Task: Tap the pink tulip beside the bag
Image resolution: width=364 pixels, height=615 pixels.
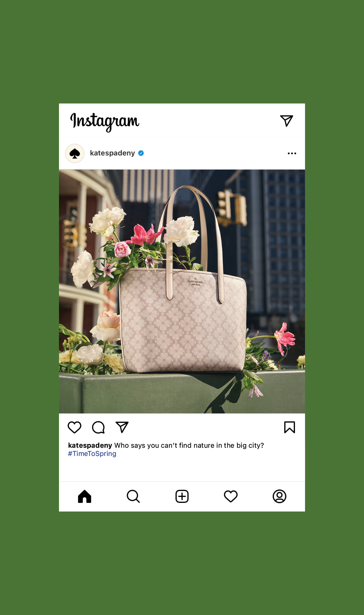Action: pyautogui.click(x=285, y=338)
